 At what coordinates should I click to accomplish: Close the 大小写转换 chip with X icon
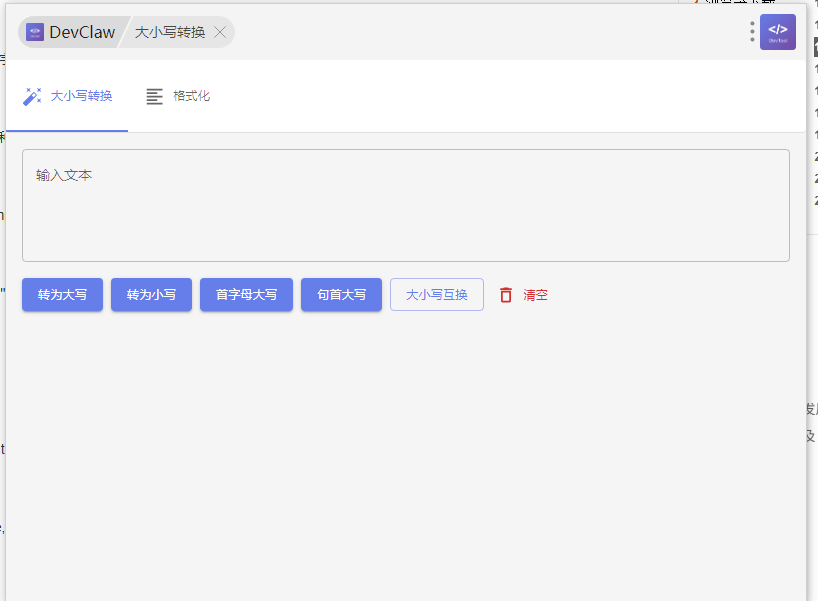pyautogui.click(x=221, y=32)
